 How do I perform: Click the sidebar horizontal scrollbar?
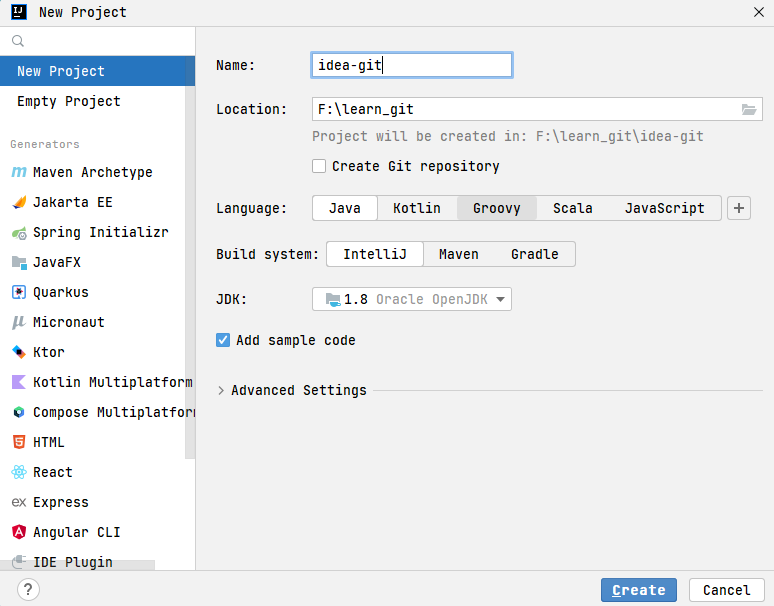(x=77, y=565)
